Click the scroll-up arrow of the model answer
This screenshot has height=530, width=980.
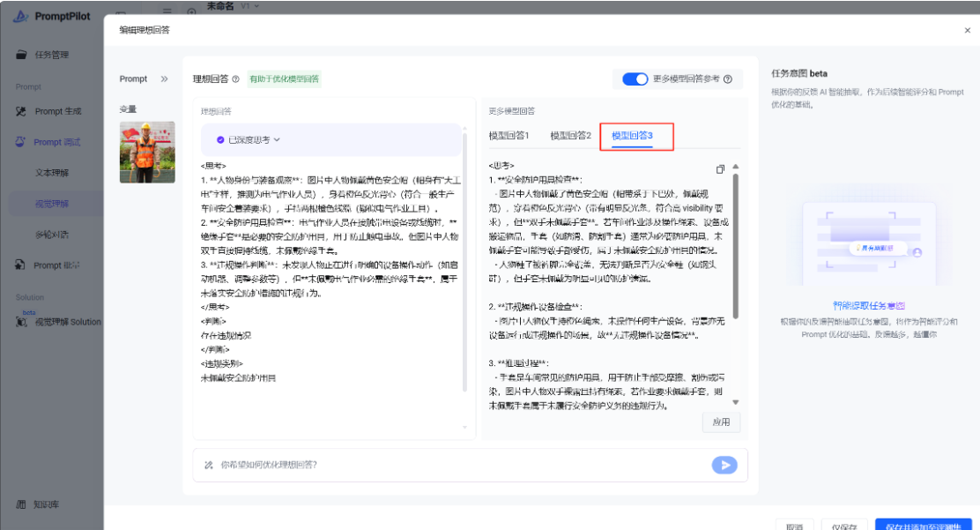pos(736,167)
